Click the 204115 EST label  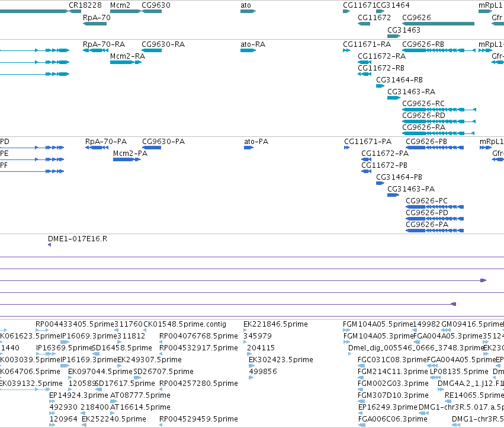pyautogui.click(x=261, y=348)
